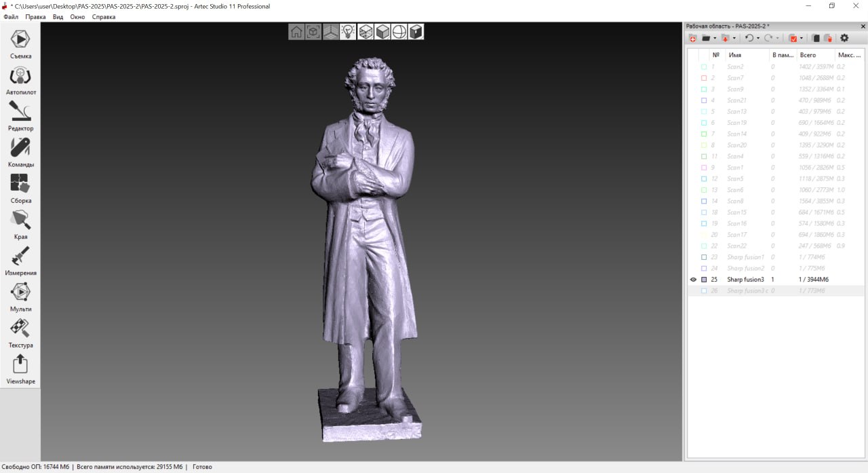
Task: Click the Готово status bar text
Action: pyautogui.click(x=202, y=467)
